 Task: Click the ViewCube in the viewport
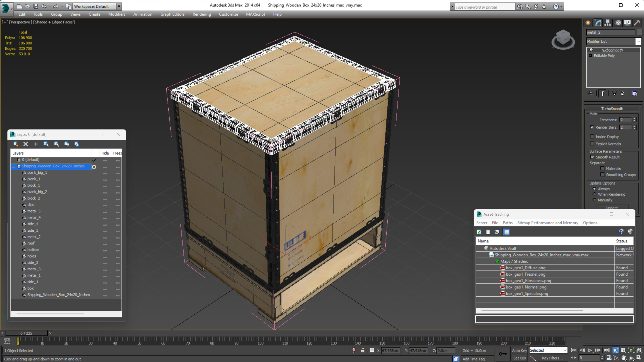tap(563, 39)
